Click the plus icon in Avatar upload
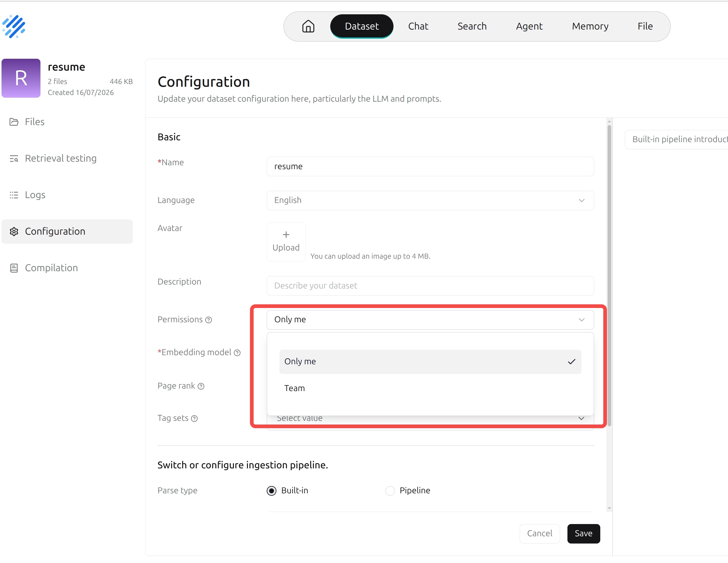This screenshot has height=563, width=728. tap(286, 235)
